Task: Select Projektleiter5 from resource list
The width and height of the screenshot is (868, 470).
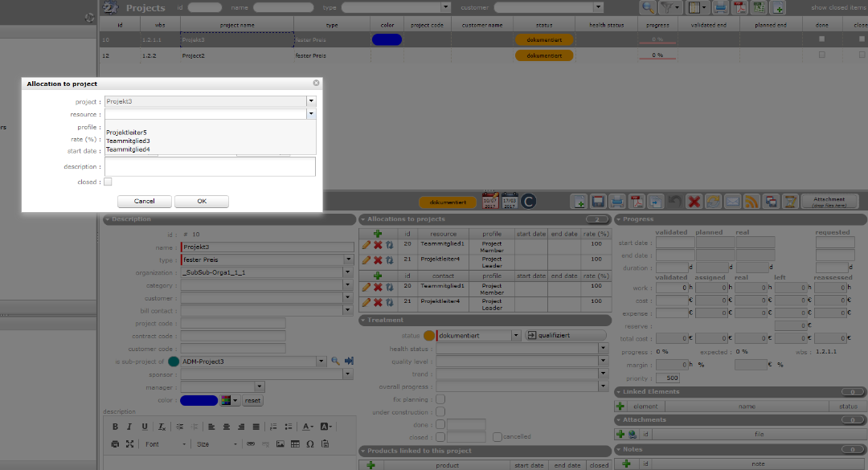Action: tap(126, 133)
